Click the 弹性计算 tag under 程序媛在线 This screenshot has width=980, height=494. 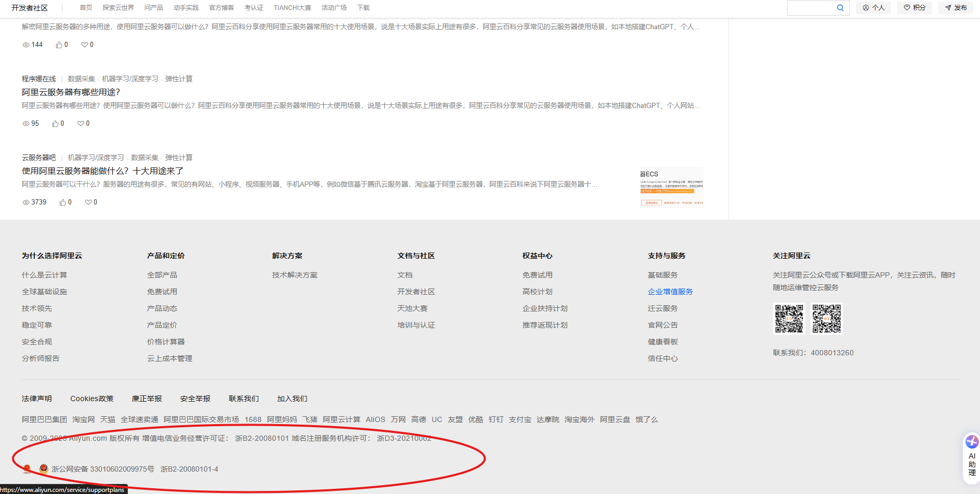[x=179, y=79]
